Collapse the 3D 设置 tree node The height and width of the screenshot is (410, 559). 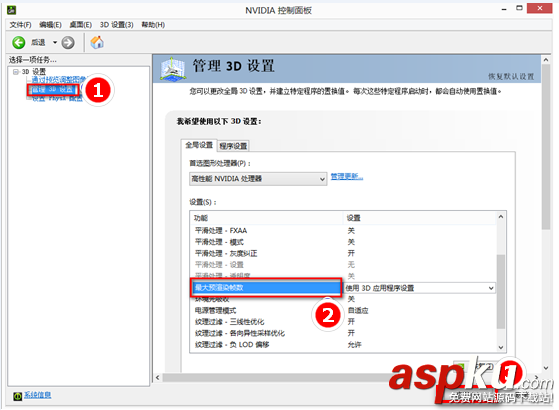[16, 72]
